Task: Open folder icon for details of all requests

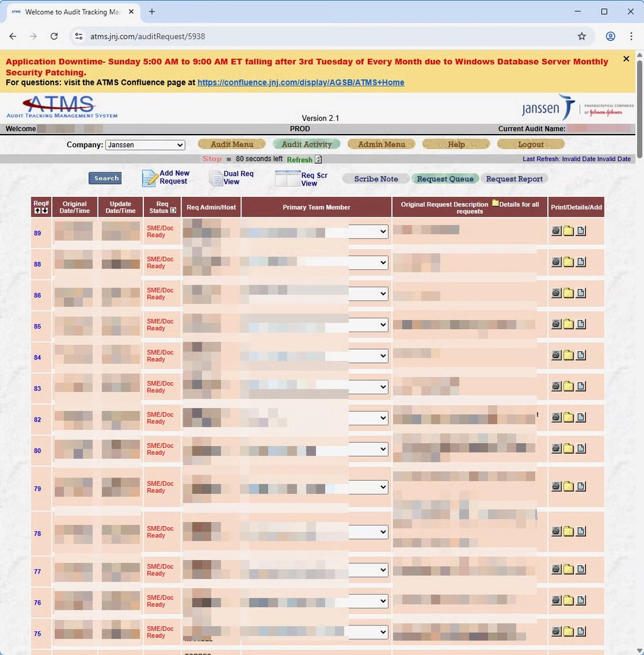Action: tap(496, 203)
